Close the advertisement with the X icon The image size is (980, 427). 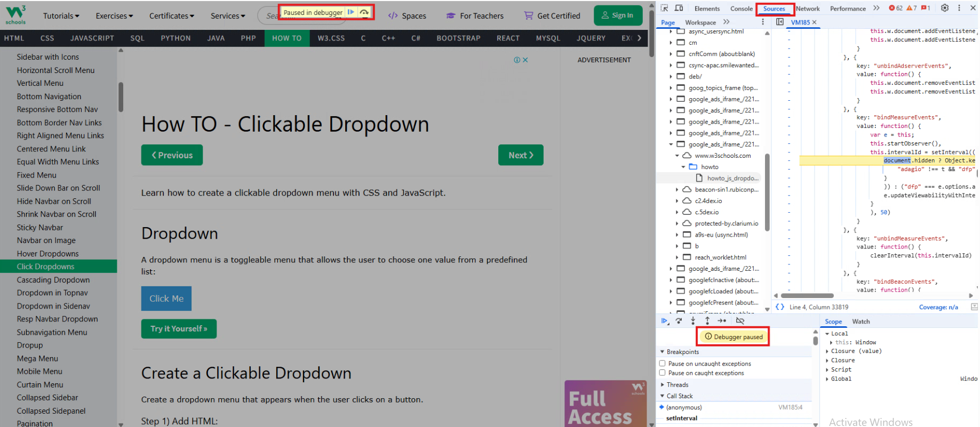[x=525, y=60]
